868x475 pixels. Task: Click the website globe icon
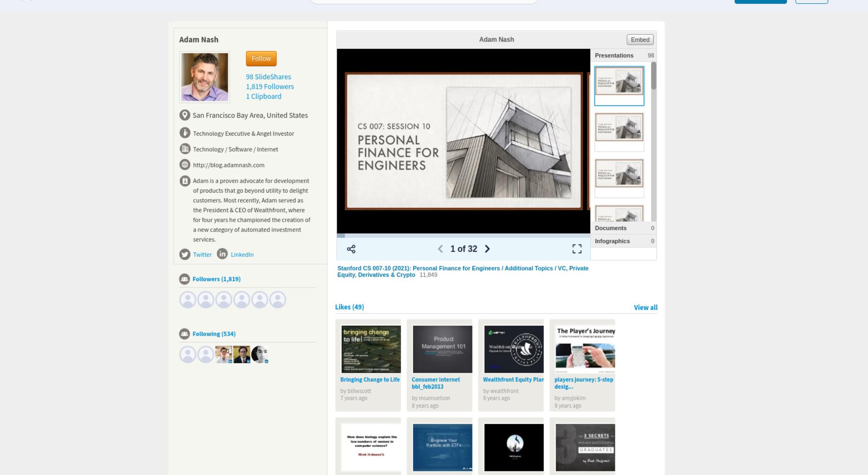pyautogui.click(x=184, y=165)
